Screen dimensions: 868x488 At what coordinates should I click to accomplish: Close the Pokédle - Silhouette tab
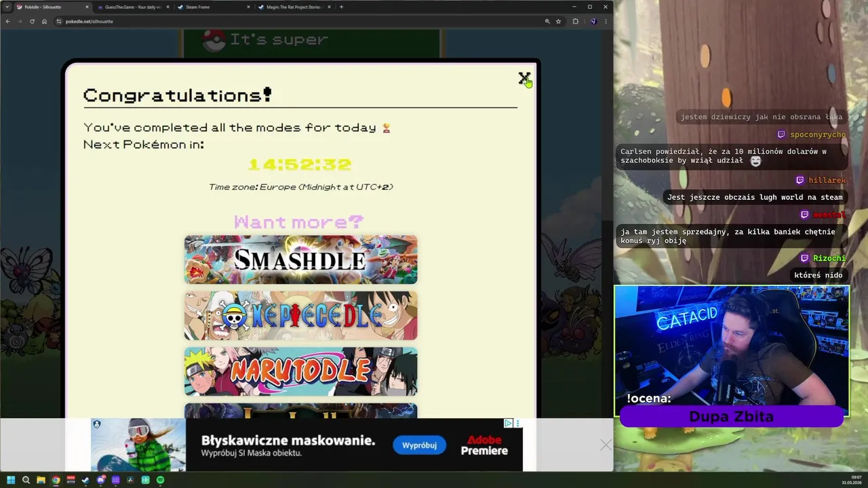click(87, 7)
